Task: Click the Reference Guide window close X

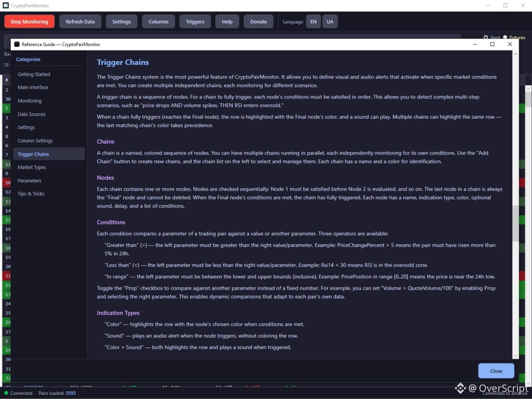Action: click(x=510, y=44)
